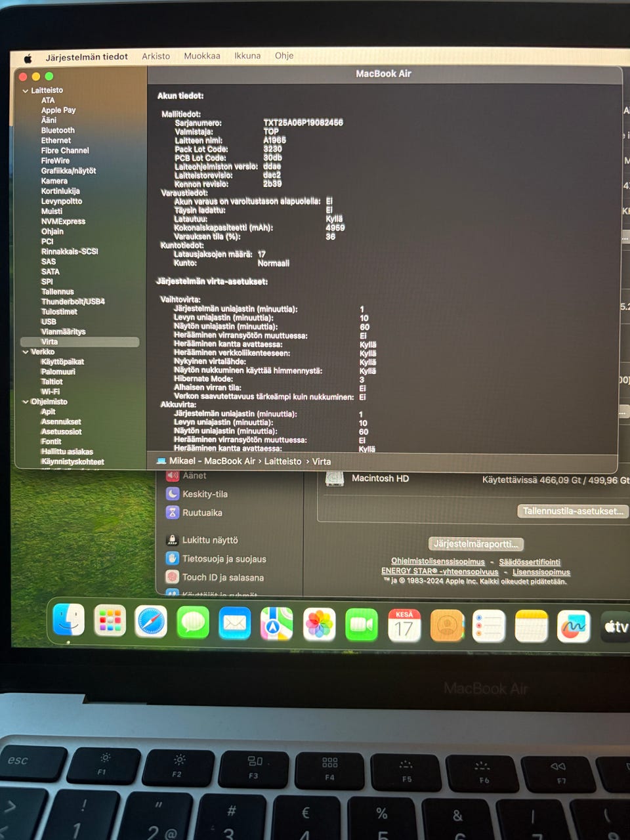Open the Muokkaa menu
The image size is (630, 840).
tap(202, 56)
